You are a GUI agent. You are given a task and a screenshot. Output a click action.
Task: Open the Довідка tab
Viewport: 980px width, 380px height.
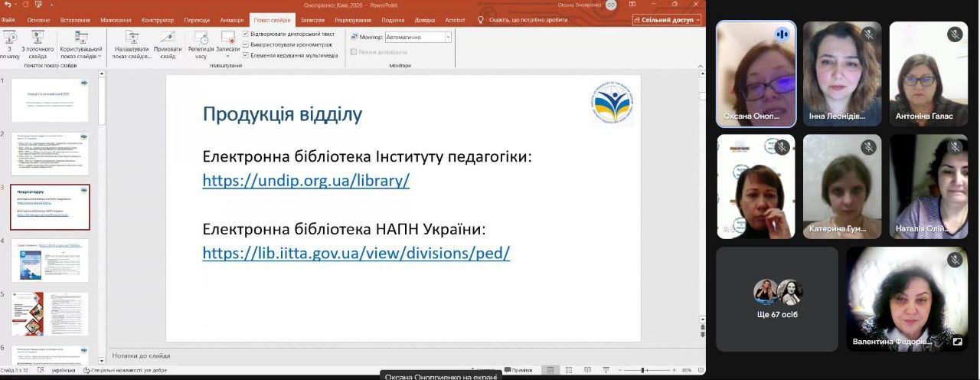tap(424, 20)
